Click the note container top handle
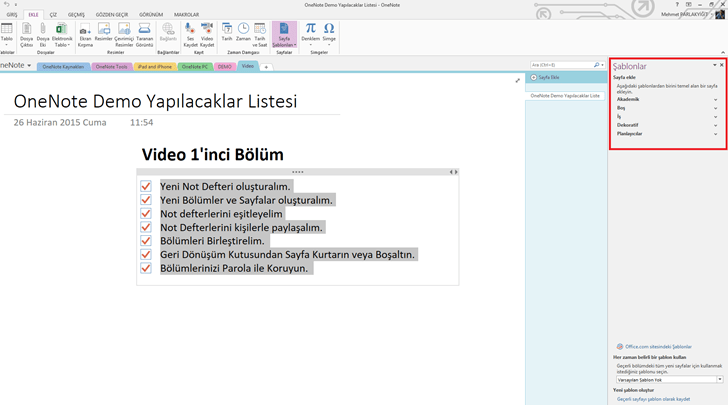This screenshot has height=405, width=728. pos(298,172)
